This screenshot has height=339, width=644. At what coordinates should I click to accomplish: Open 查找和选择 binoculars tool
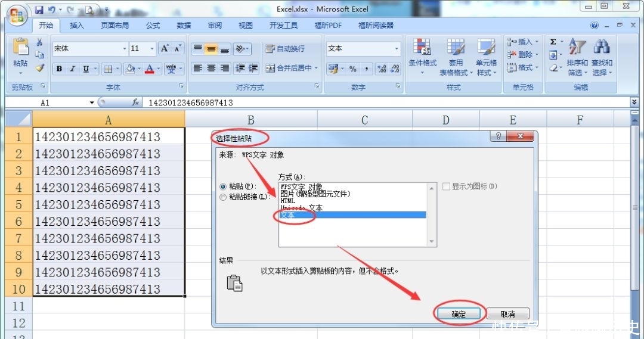tap(602, 57)
